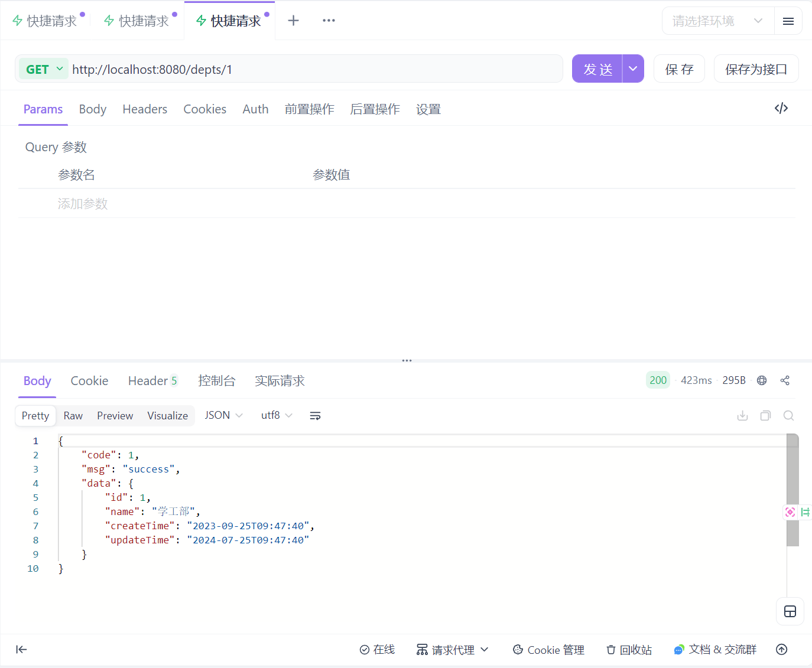This screenshot has height=668, width=812.
Task: Select the third 快捷请求 tab
Action: [x=230, y=21]
